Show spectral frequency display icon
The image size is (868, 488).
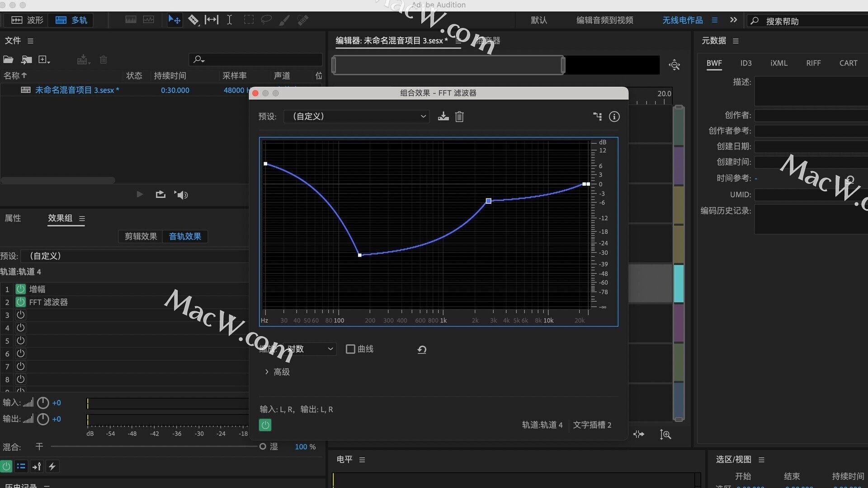[131, 20]
